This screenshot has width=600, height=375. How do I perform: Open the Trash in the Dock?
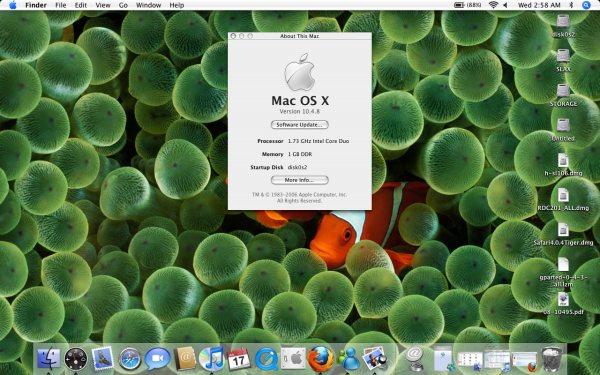point(551,359)
